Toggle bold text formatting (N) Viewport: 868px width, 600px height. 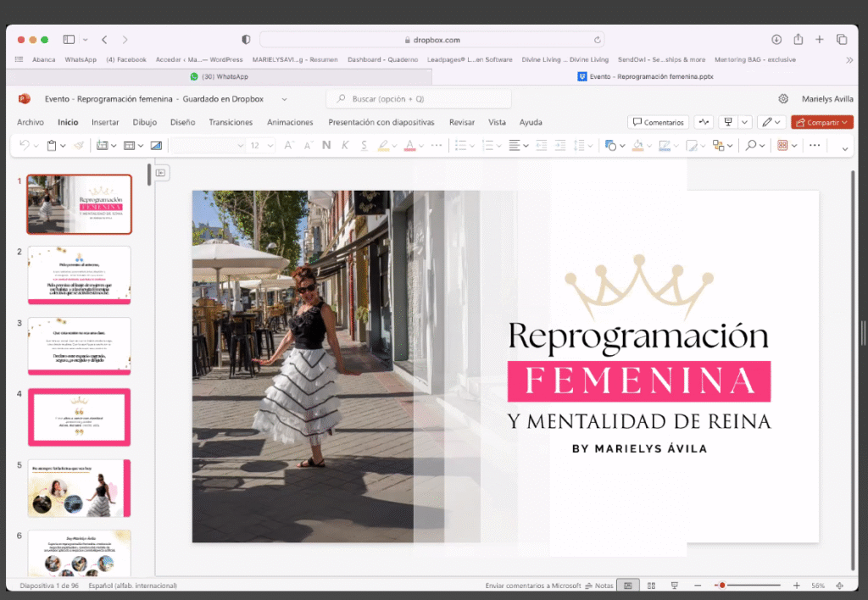coord(326,145)
